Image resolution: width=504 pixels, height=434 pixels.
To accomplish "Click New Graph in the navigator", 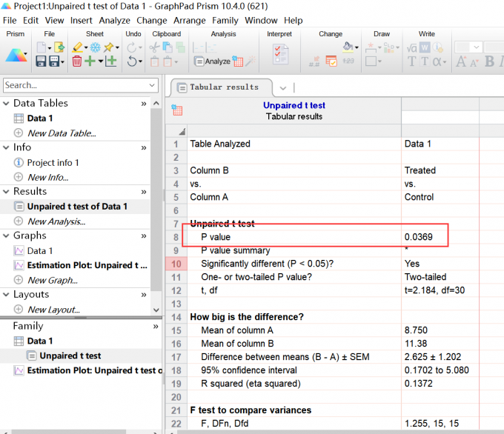I will pos(52,280).
